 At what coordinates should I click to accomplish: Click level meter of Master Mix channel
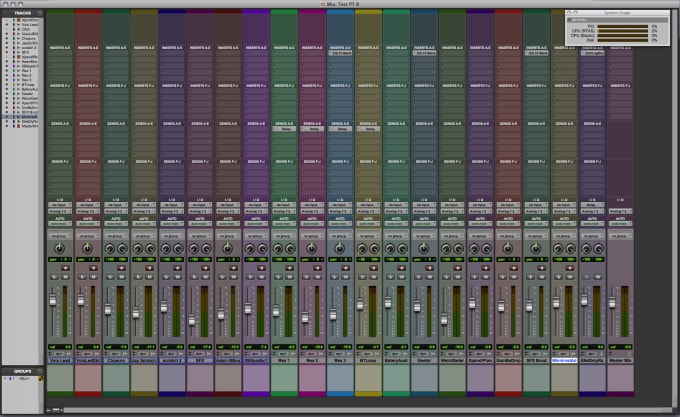(624, 311)
